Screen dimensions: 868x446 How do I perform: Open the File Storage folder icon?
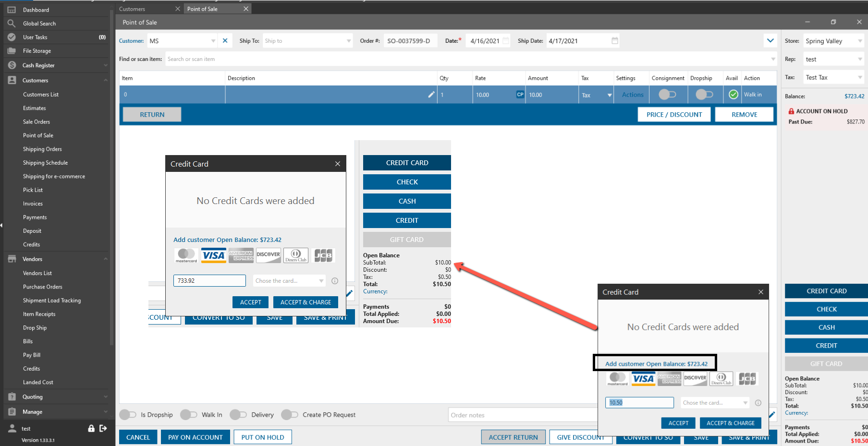click(12, 51)
